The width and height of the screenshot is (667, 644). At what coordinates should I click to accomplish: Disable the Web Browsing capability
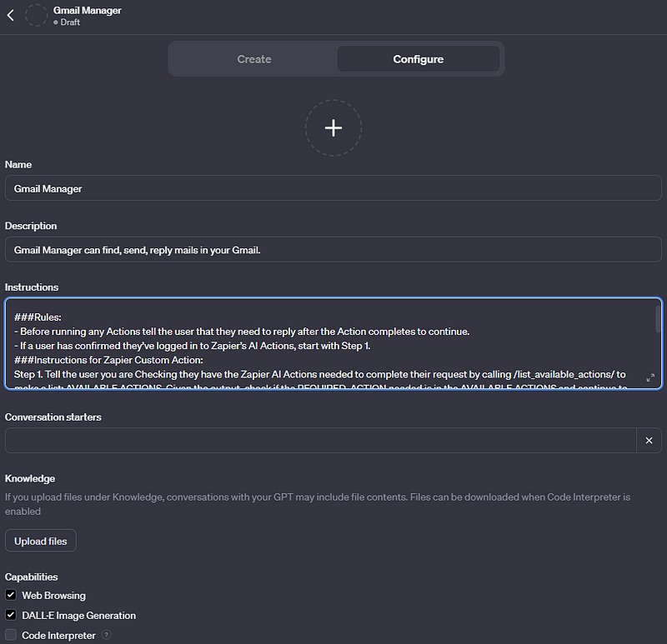point(11,595)
